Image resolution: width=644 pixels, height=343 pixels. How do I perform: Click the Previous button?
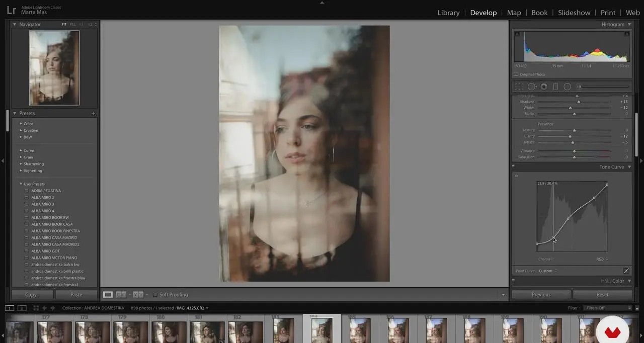[x=541, y=295]
